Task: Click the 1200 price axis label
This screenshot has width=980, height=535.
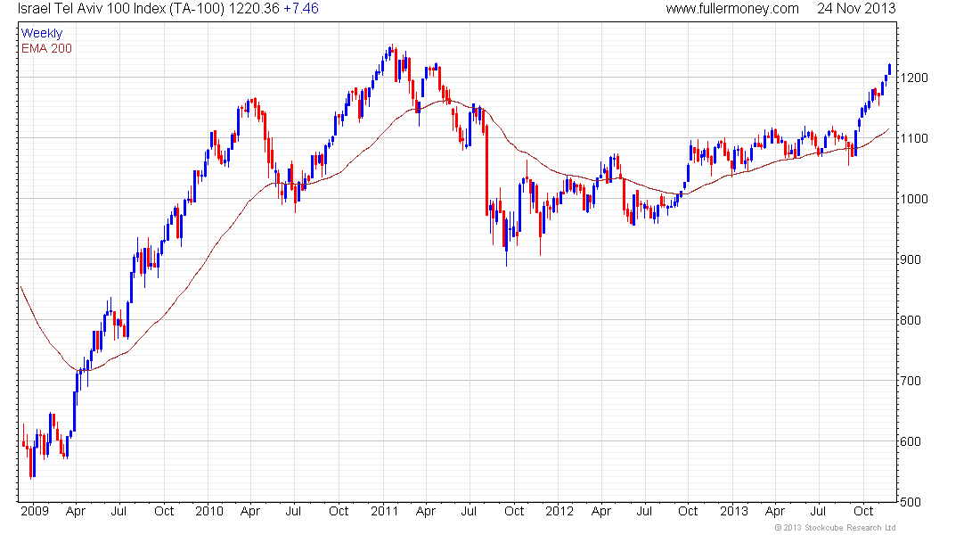Action: 914,78
